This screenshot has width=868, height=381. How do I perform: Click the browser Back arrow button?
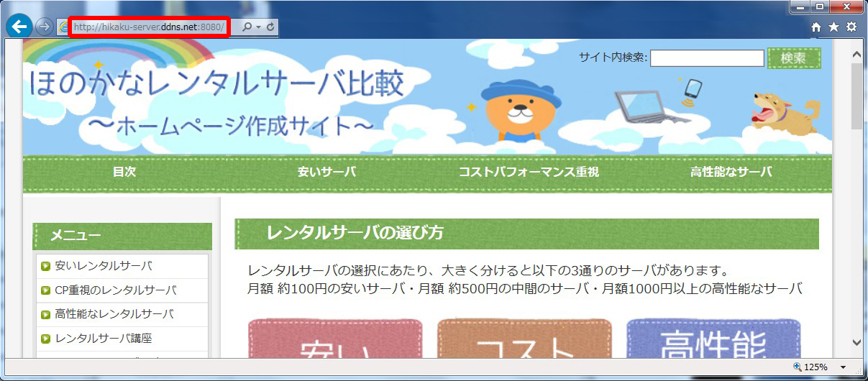pos(19,27)
